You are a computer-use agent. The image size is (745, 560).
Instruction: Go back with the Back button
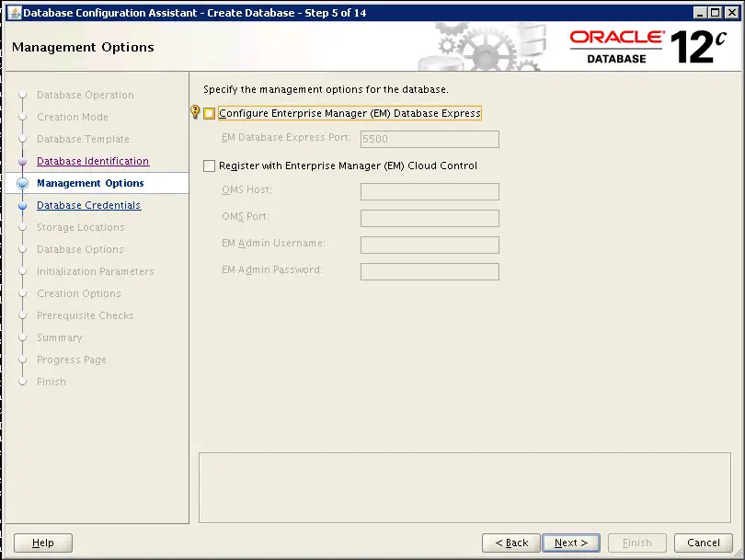511,543
